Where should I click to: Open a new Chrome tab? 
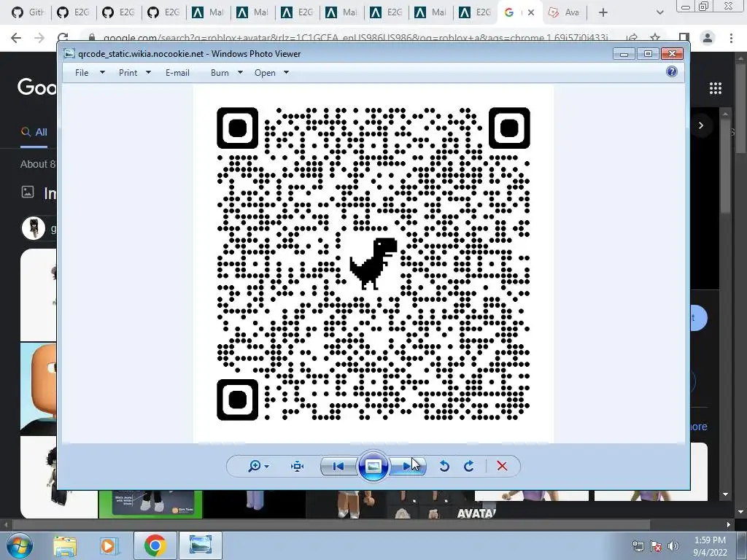[603, 12]
